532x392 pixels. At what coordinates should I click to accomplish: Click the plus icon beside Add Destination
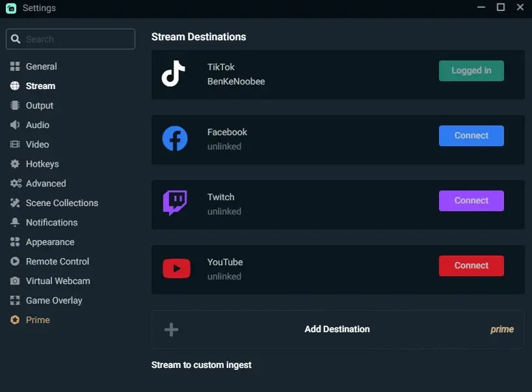[x=171, y=329]
